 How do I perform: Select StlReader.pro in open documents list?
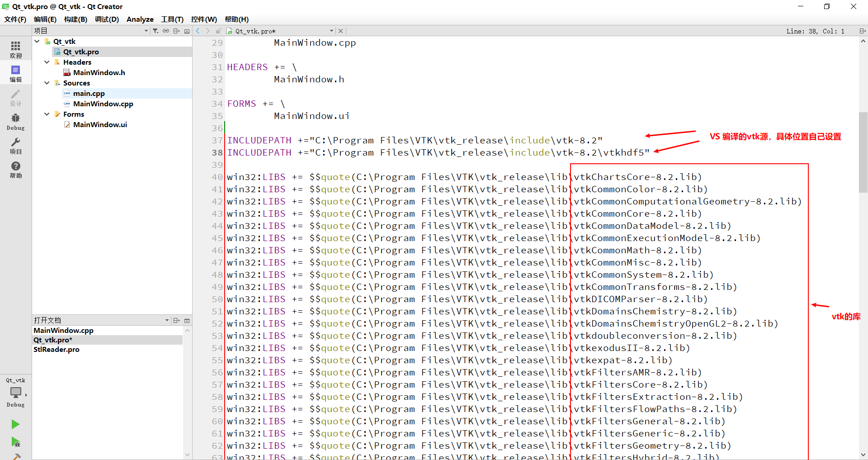(x=57, y=349)
